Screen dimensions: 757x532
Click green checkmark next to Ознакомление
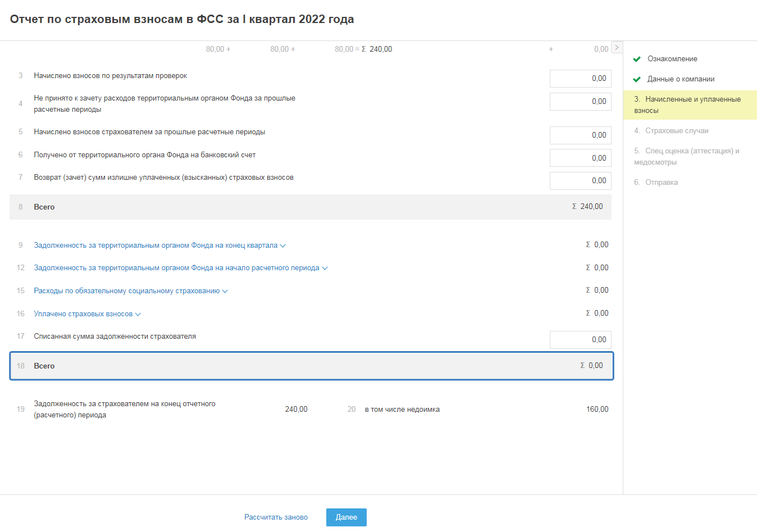coord(637,59)
